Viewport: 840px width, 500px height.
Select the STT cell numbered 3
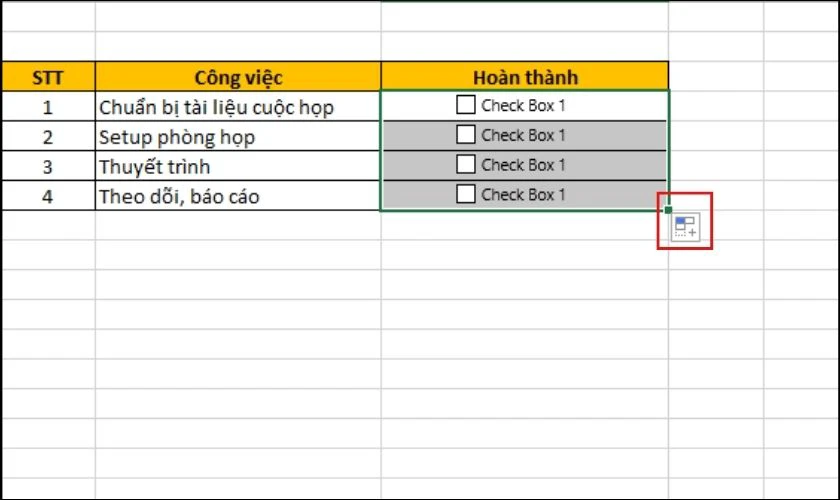coord(48,166)
